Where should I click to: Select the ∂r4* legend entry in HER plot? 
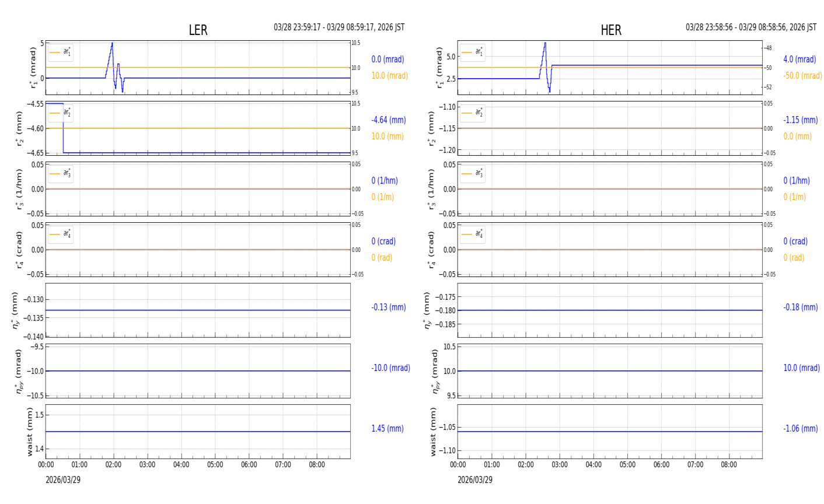472,235
